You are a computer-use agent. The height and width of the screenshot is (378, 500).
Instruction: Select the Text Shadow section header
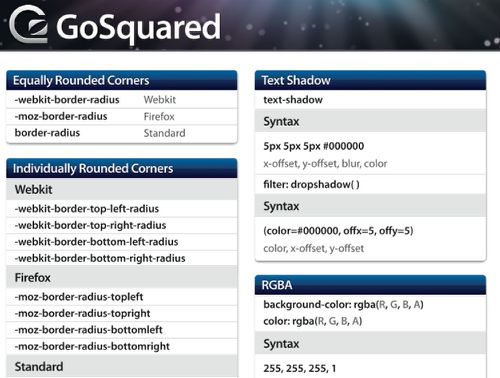point(370,80)
